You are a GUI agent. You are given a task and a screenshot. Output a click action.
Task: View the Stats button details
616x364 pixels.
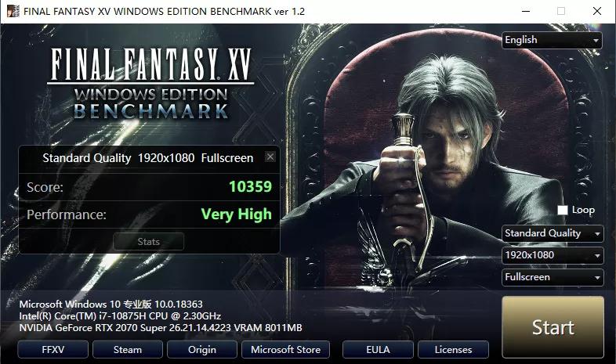(x=148, y=242)
